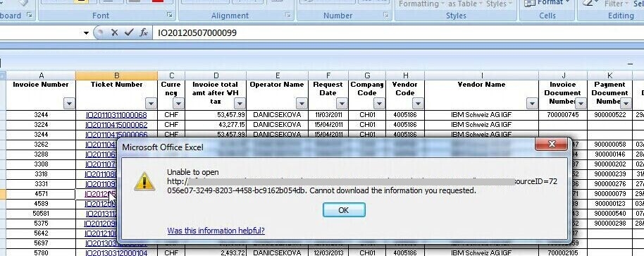644x256 pixels.
Task: Open the Vendor Name filter dropdown
Action: (532, 104)
